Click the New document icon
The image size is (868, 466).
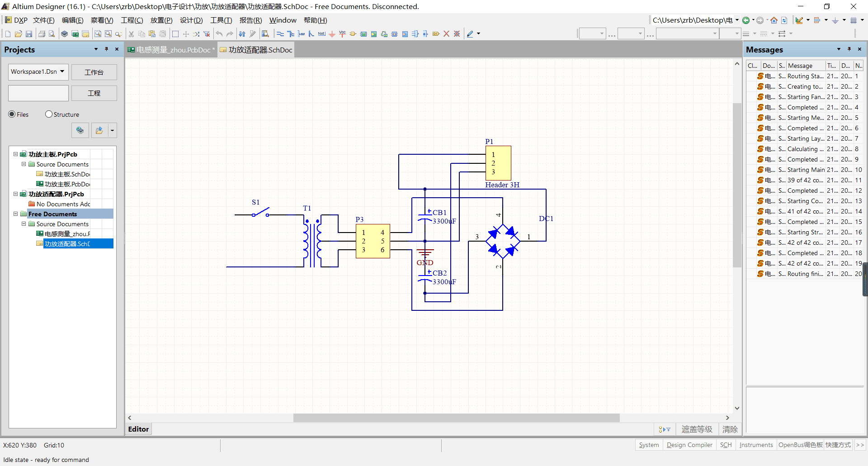[8, 34]
